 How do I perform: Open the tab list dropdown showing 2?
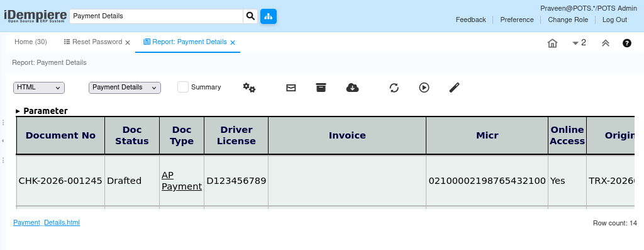coord(579,43)
